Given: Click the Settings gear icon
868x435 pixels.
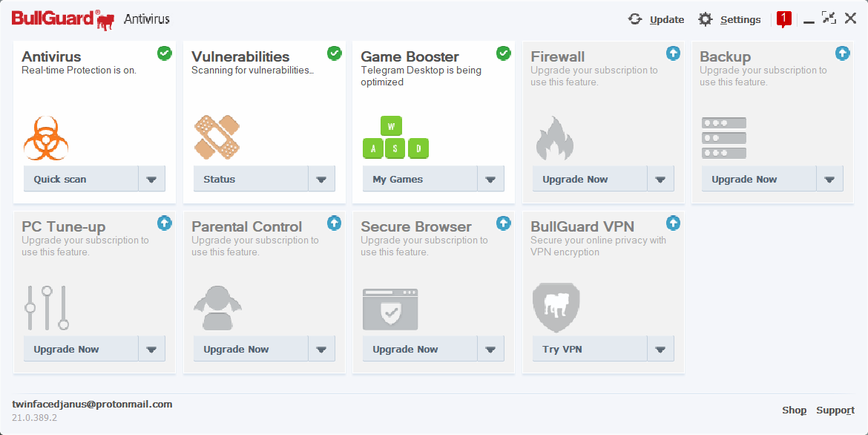Looking at the screenshot, I should [x=705, y=19].
